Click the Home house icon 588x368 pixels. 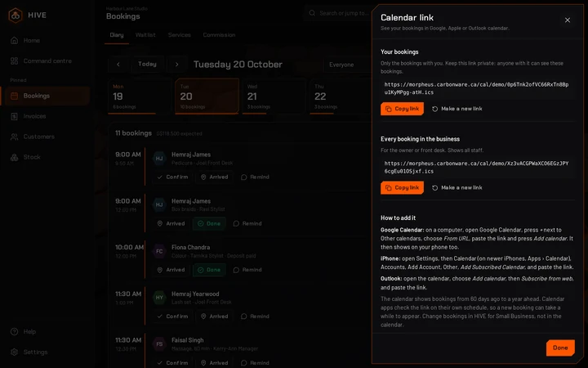tap(14, 41)
